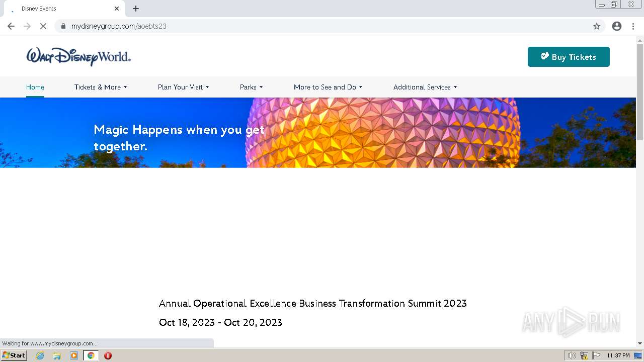Viewport: 644px width, 362px height.
Task: Click the Walt Disney World logo
Action: click(x=78, y=56)
